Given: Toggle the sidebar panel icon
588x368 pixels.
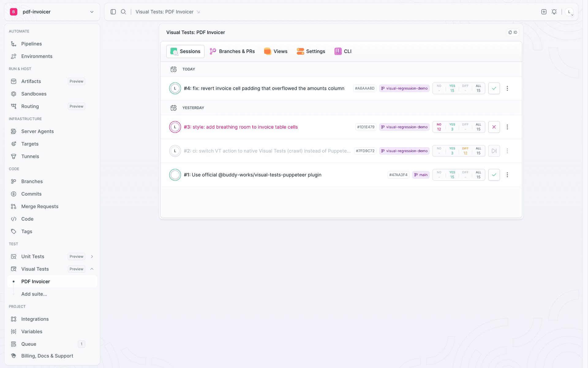Looking at the screenshot, I should (x=113, y=12).
